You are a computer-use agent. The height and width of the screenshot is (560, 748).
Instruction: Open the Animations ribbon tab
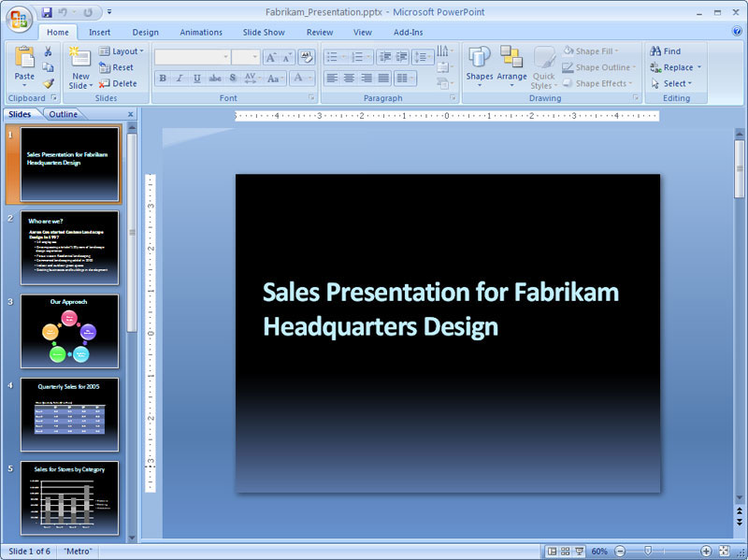pyautogui.click(x=201, y=32)
